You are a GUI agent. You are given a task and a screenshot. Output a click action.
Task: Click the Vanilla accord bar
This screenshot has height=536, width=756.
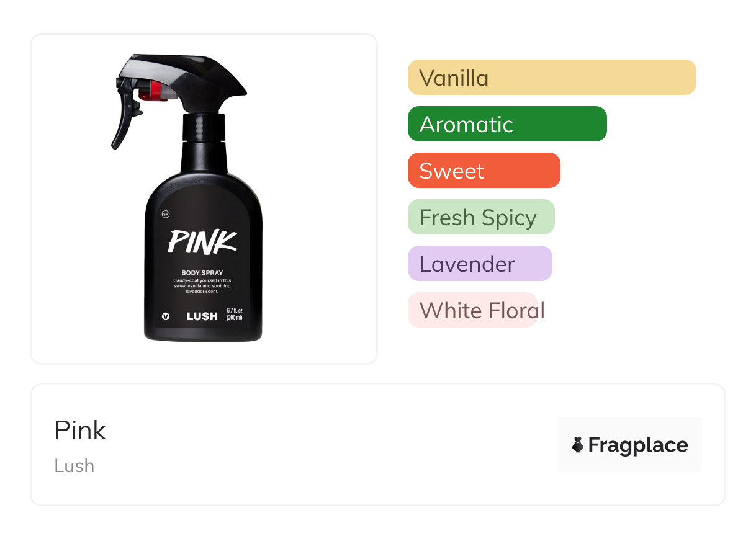click(552, 78)
